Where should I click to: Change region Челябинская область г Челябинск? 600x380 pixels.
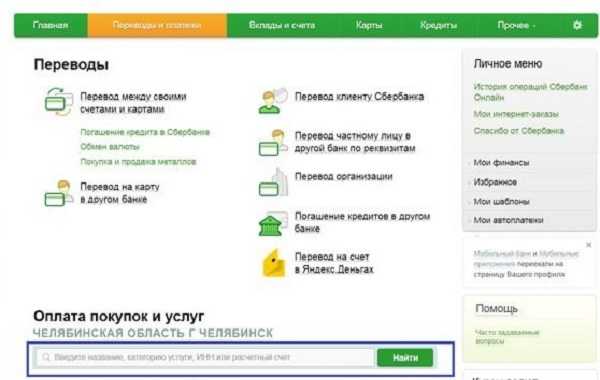[153, 333]
